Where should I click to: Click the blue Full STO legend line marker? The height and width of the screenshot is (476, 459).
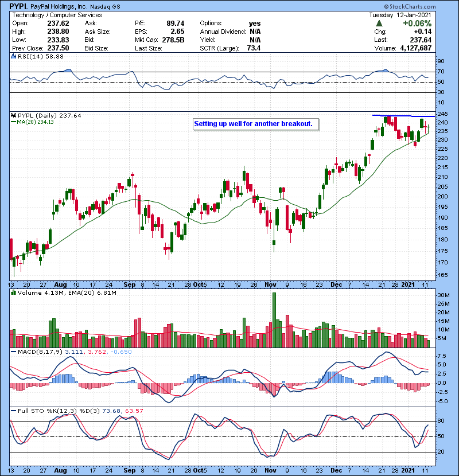(13, 411)
